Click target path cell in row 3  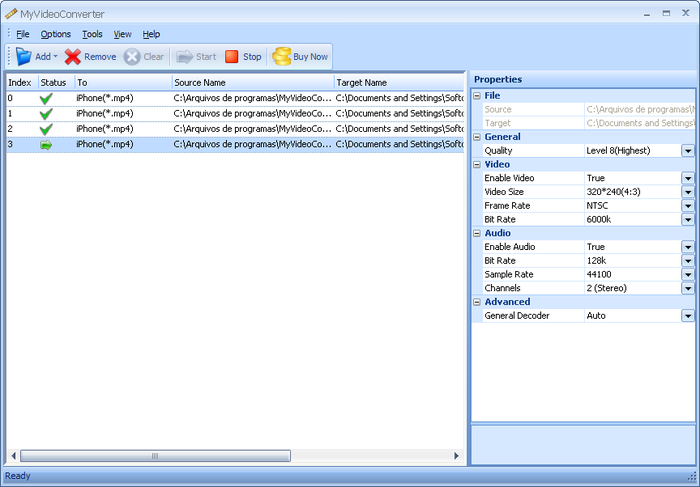400,144
